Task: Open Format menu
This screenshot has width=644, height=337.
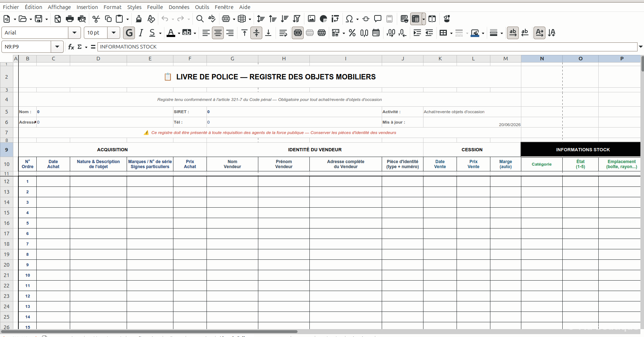Action: 113,7
